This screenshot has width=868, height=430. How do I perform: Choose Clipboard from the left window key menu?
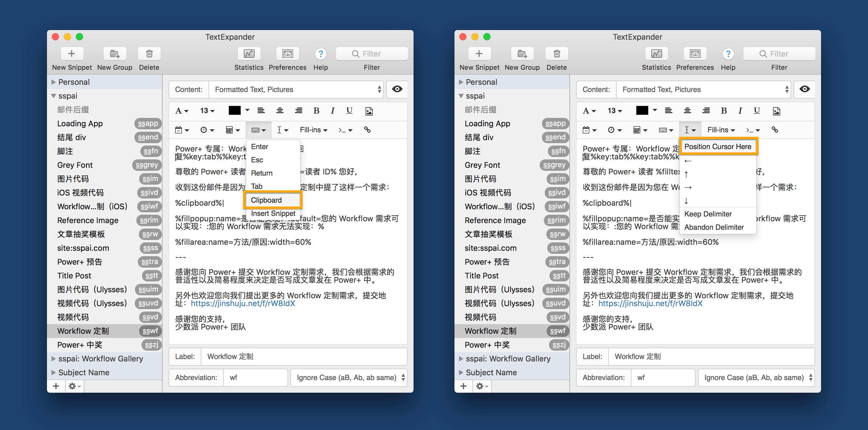(x=266, y=200)
